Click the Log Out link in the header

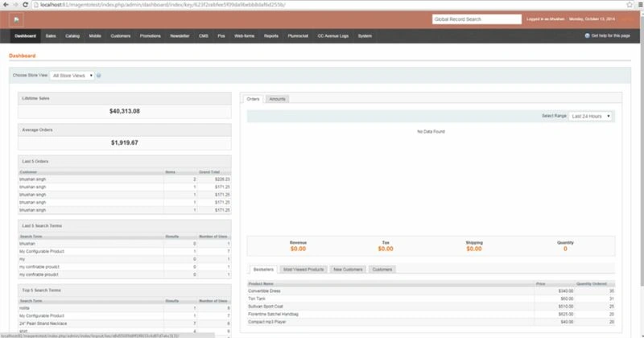coord(627,19)
